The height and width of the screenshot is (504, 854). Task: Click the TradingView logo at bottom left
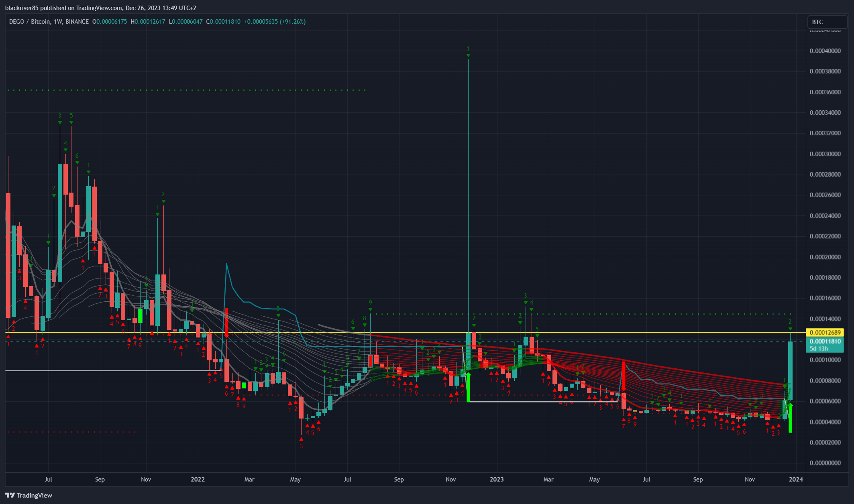[29, 495]
